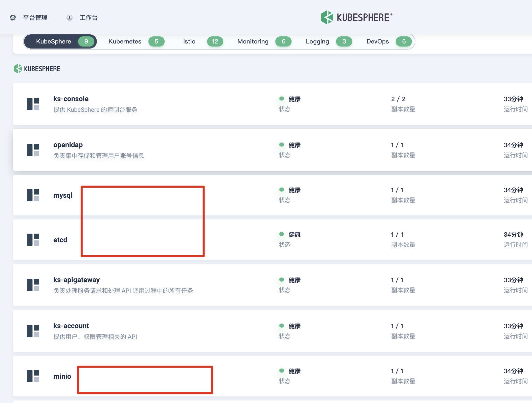Click the mysql component icon
Viewport: 532px width, 403px height.
pos(33,195)
